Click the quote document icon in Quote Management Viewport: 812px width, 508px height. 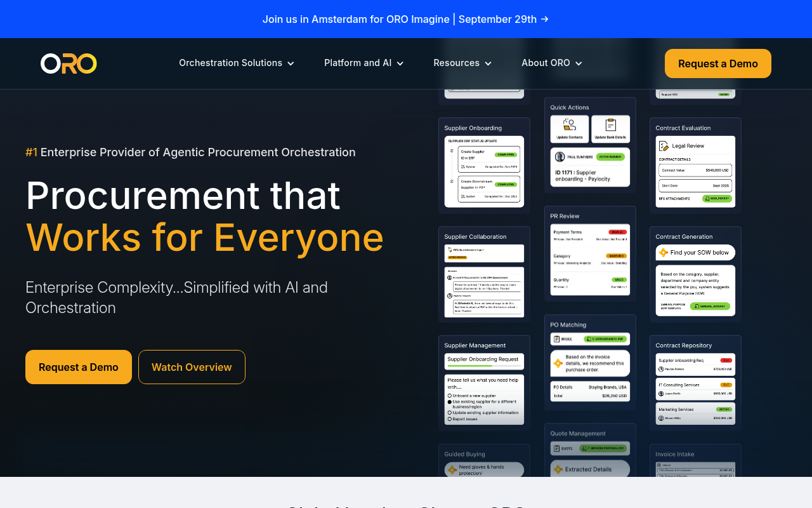(556, 448)
